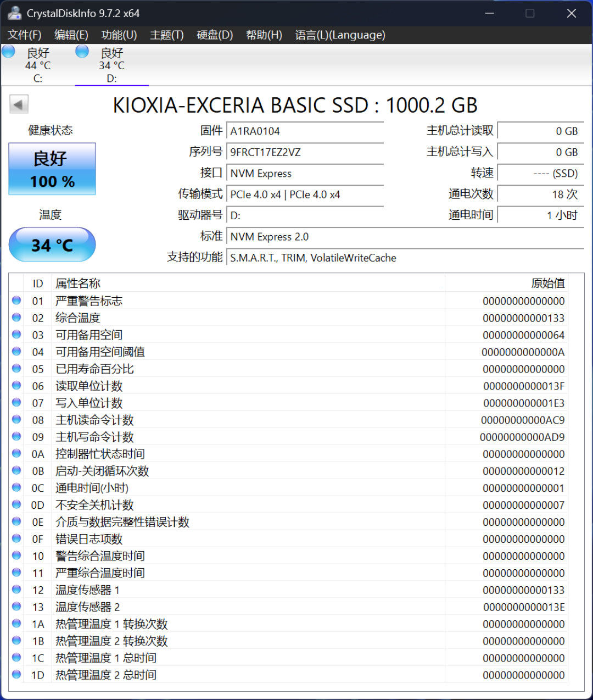Image resolution: width=593 pixels, height=700 pixels.
Task: Click the 原始值 column header
Action: point(506,284)
